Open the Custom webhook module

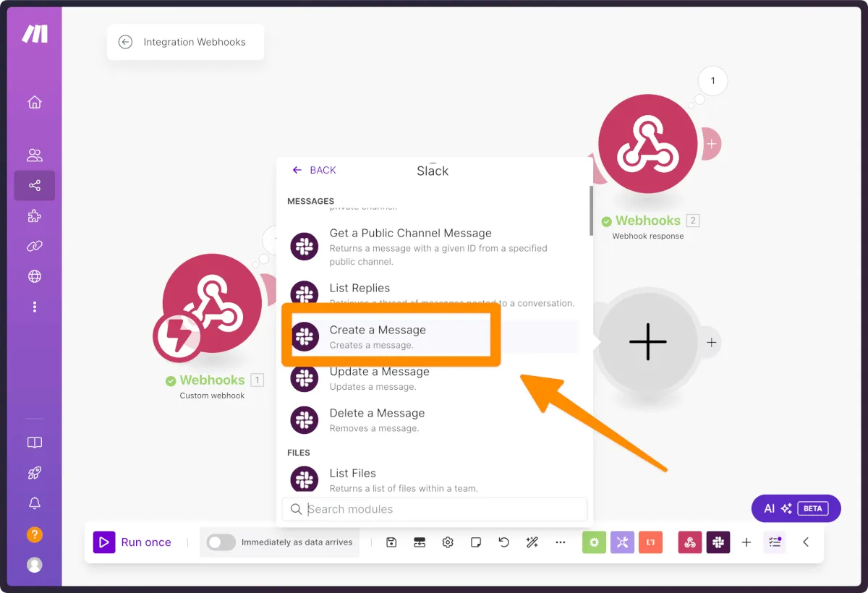pyautogui.click(x=212, y=304)
